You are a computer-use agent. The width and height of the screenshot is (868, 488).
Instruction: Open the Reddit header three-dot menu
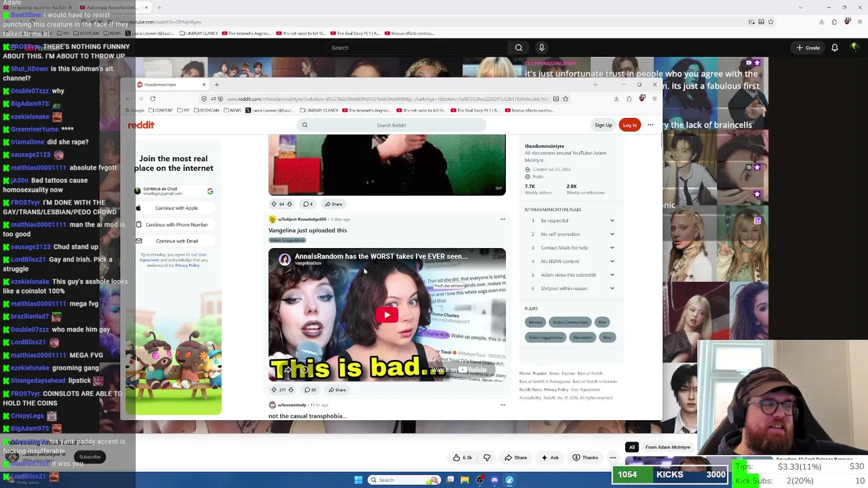pyautogui.click(x=650, y=125)
